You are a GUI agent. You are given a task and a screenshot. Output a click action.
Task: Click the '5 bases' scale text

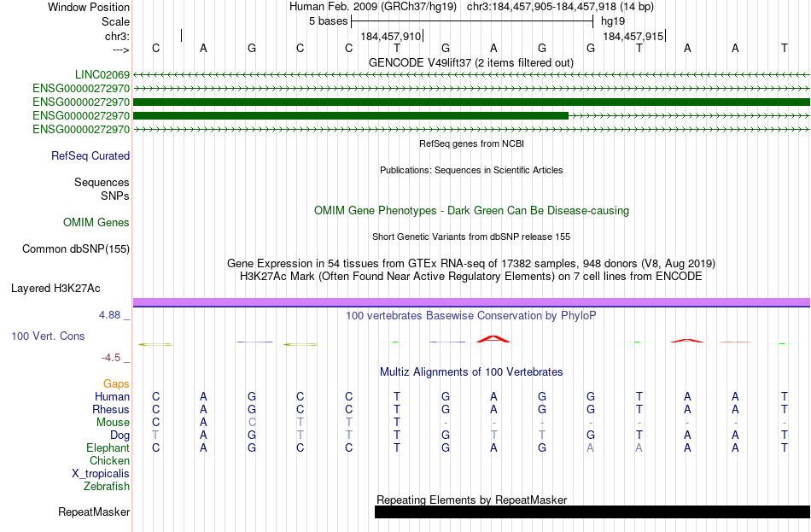pos(329,21)
